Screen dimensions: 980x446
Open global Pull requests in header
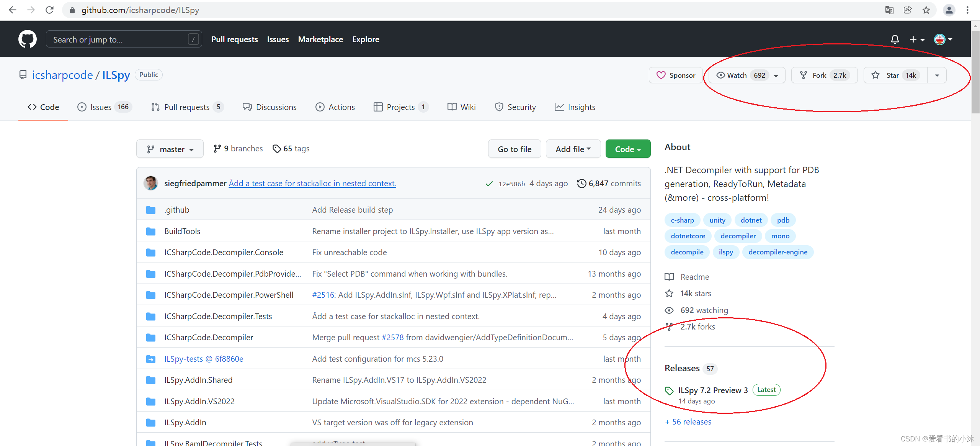pos(235,39)
